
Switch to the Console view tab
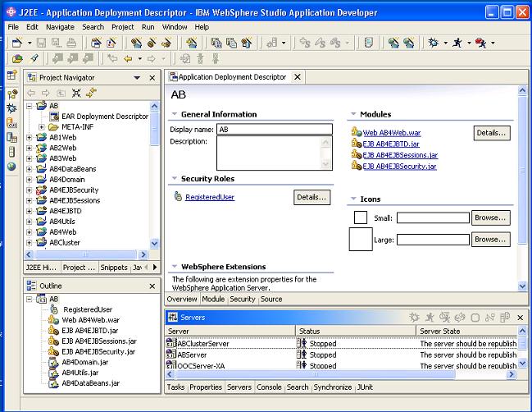(x=269, y=387)
